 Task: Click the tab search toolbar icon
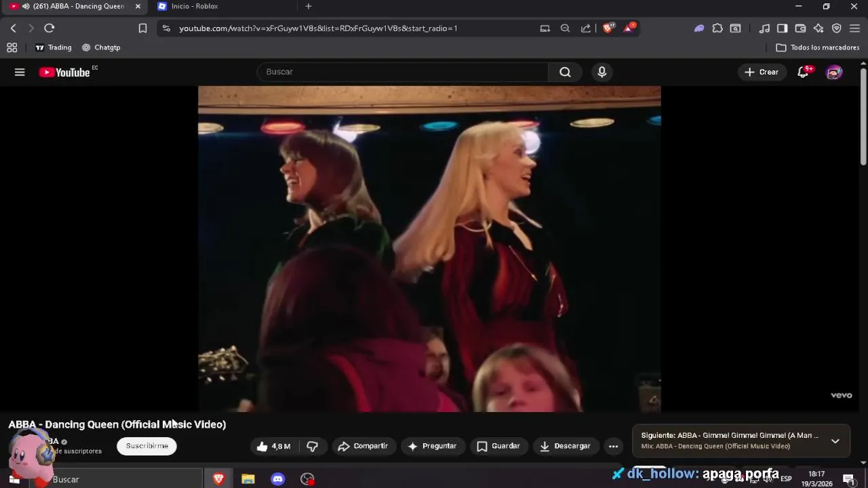point(736,28)
